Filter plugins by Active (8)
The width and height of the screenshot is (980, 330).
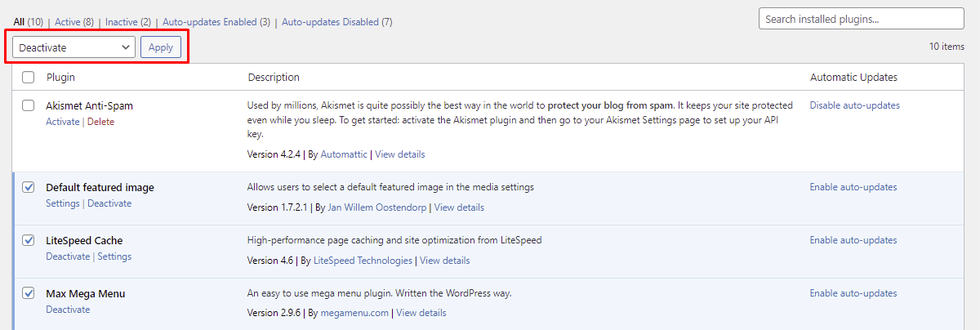pyautogui.click(x=73, y=22)
